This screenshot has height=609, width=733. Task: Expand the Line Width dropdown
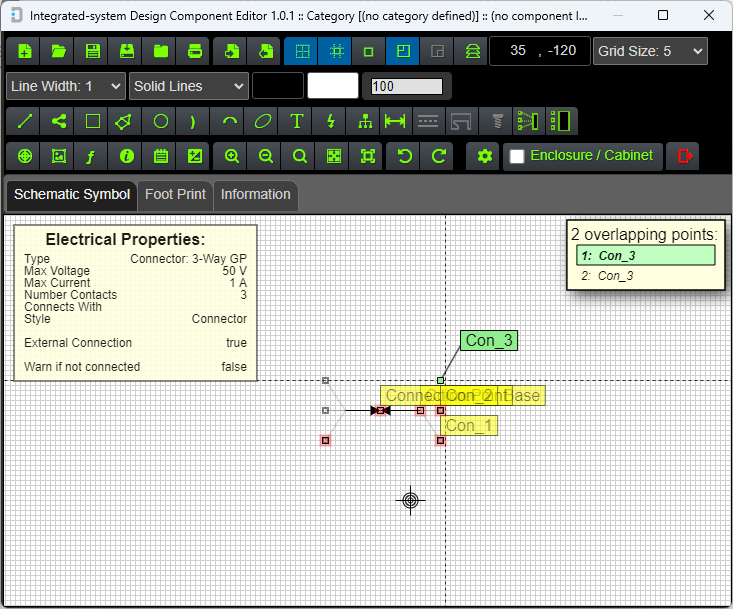pyautogui.click(x=66, y=86)
